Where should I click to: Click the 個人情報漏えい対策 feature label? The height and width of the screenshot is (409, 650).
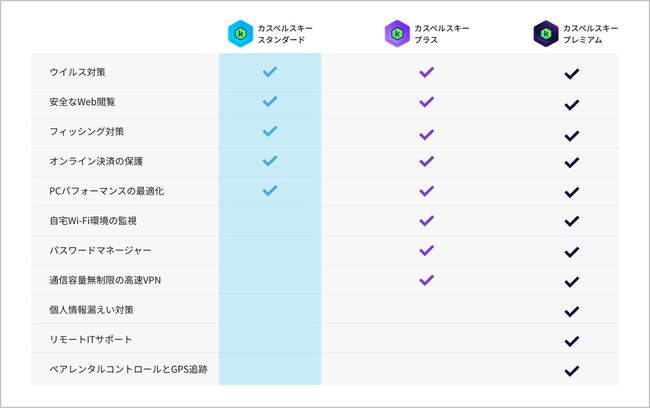91,310
